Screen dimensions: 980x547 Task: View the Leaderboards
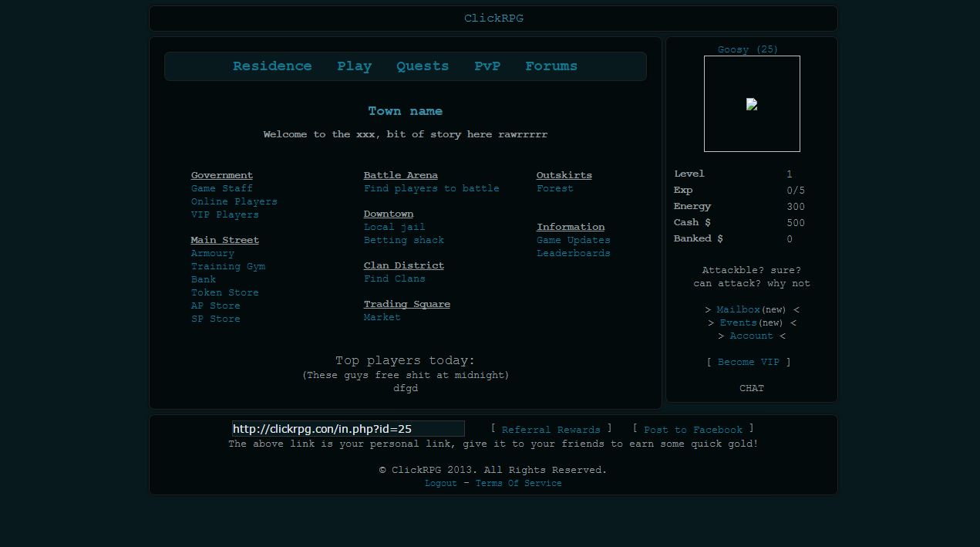click(574, 253)
